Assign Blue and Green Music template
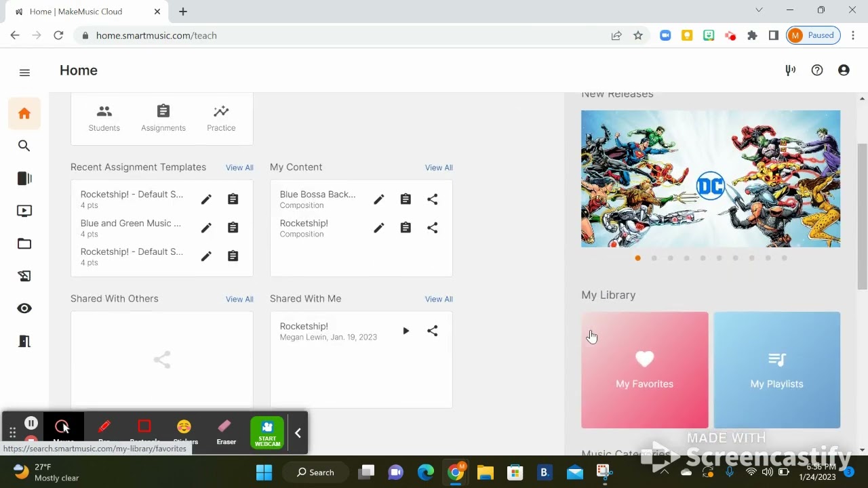This screenshot has width=868, height=488. tap(233, 228)
